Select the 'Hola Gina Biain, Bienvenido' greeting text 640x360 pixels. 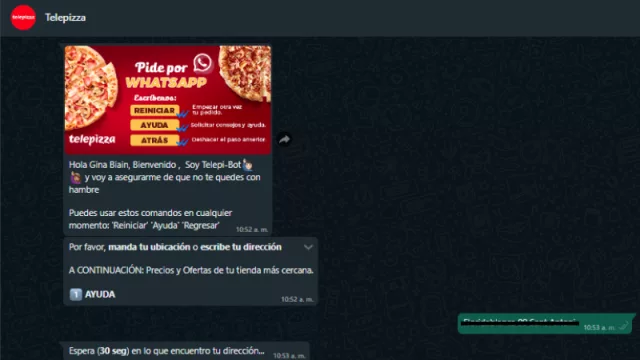[x=122, y=165]
